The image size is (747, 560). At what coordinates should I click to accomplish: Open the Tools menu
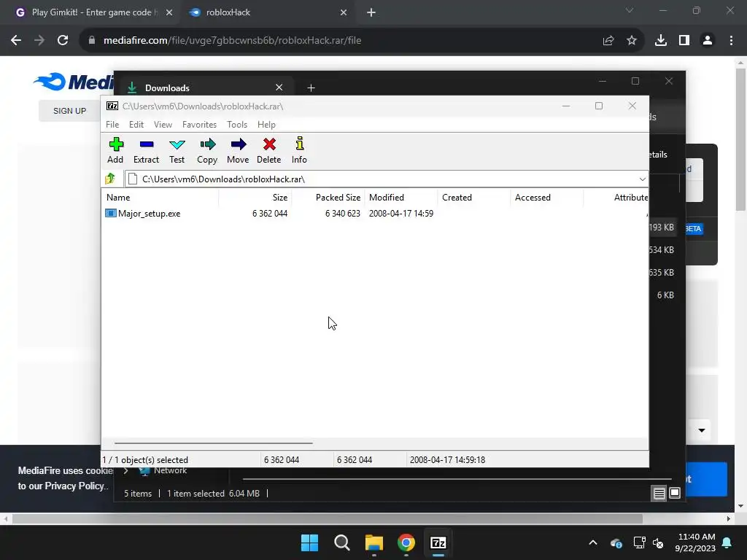point(237,124)
